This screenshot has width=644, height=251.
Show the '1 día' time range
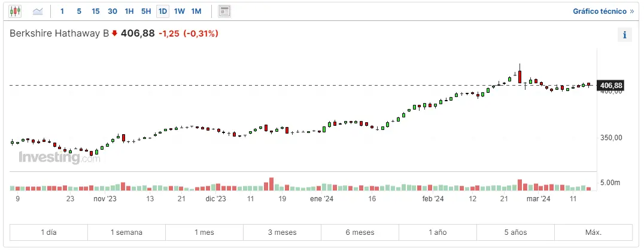48,232
